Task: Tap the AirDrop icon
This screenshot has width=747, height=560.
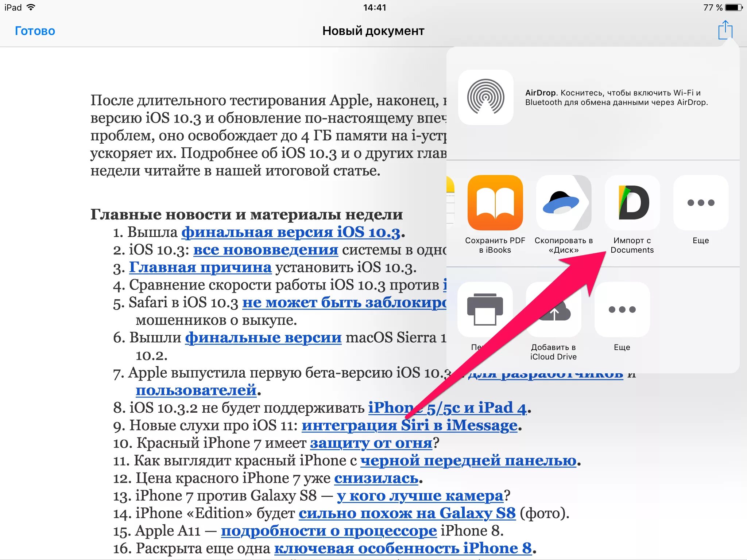Action: point(486,97)
